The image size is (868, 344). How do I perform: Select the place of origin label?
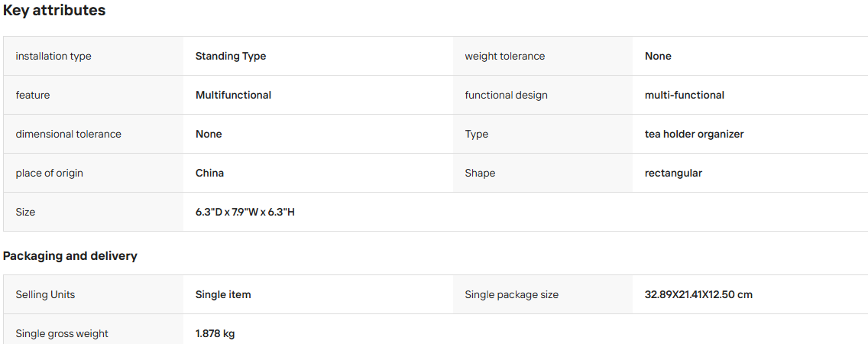pos(49,173)
